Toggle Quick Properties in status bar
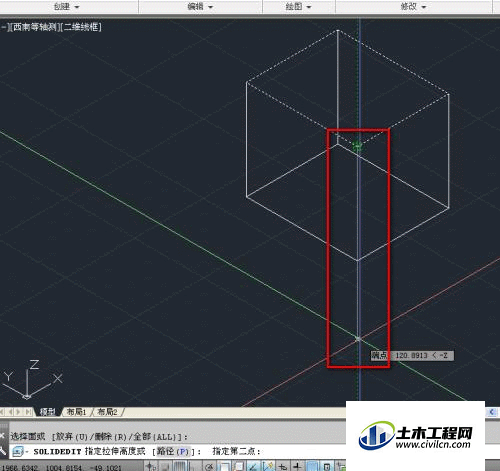Image resolution: width=500 pixels, height=471 pixels. pos(327,466)
